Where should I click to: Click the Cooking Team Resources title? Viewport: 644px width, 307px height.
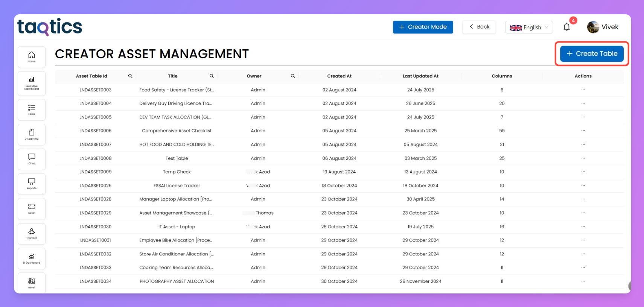coord(176,267)
